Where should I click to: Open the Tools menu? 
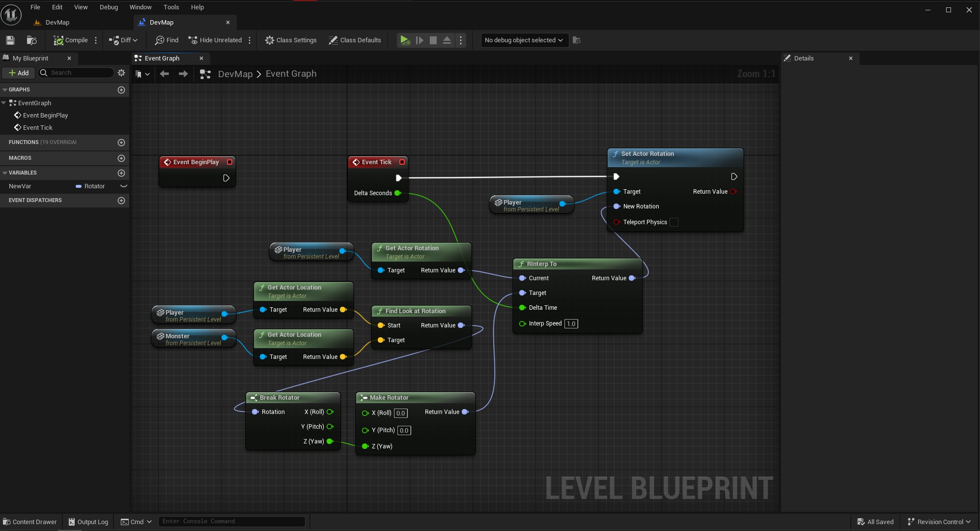pyautogui.click(x=171, y=7)
